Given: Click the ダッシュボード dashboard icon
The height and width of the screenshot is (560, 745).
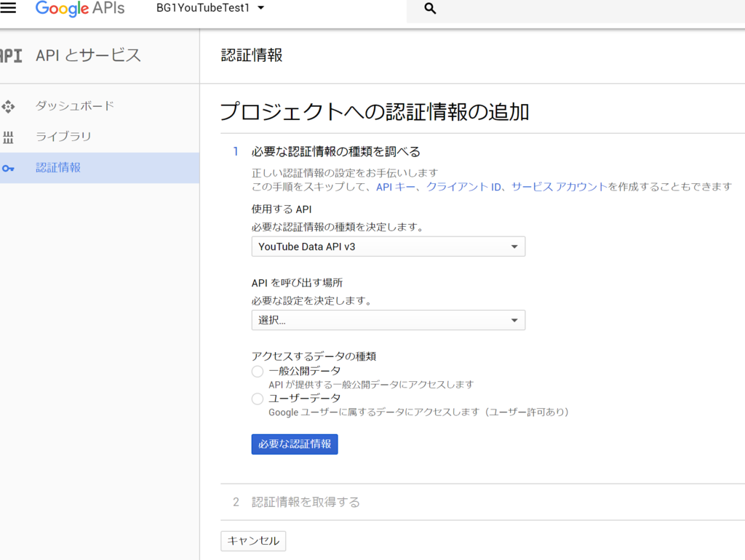Looking at the screenshot, I should [8, 106].
